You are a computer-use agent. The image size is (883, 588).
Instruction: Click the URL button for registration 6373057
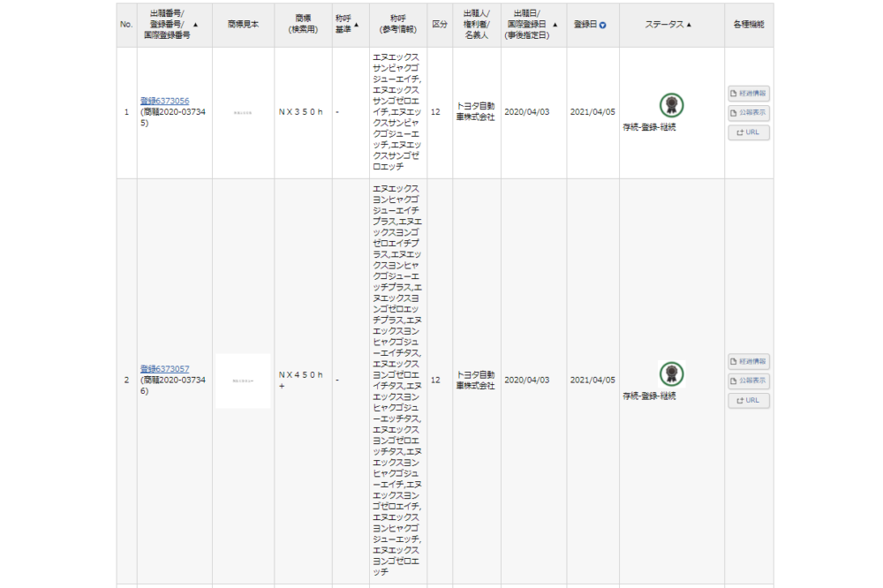[749, 401]
